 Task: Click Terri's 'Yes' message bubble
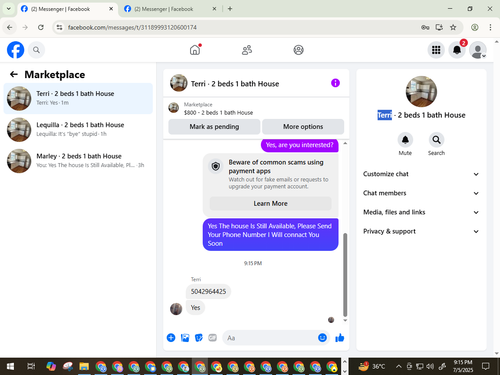195,307
